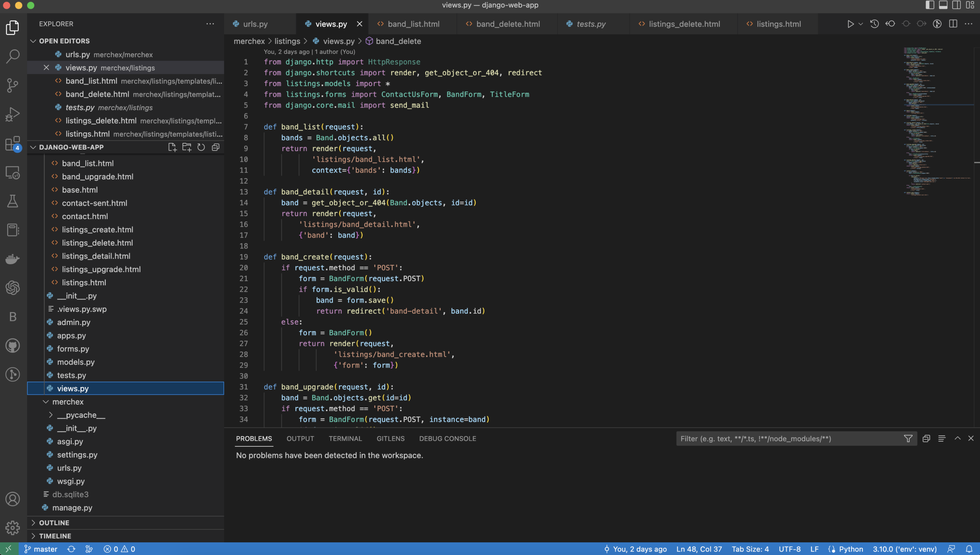Image resolution: width=980 pixels, height=555 pixels.
Task: Run the Python file with play icon
Action: click(850, 24)
